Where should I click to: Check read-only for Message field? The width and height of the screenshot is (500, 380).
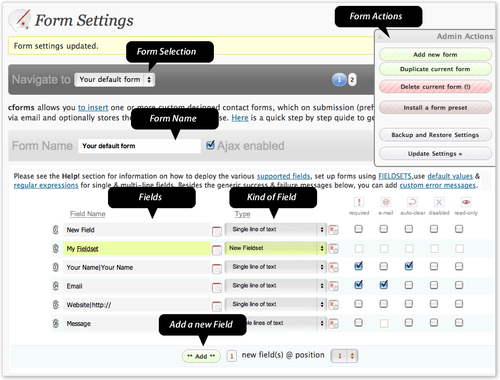pyautogui.click(x=459, y=322)
